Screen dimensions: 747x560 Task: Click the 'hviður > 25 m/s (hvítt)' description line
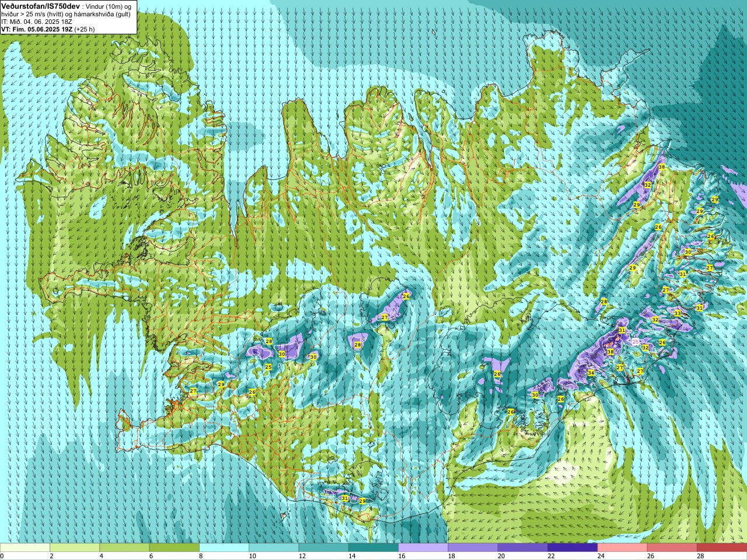pos(66,14)
